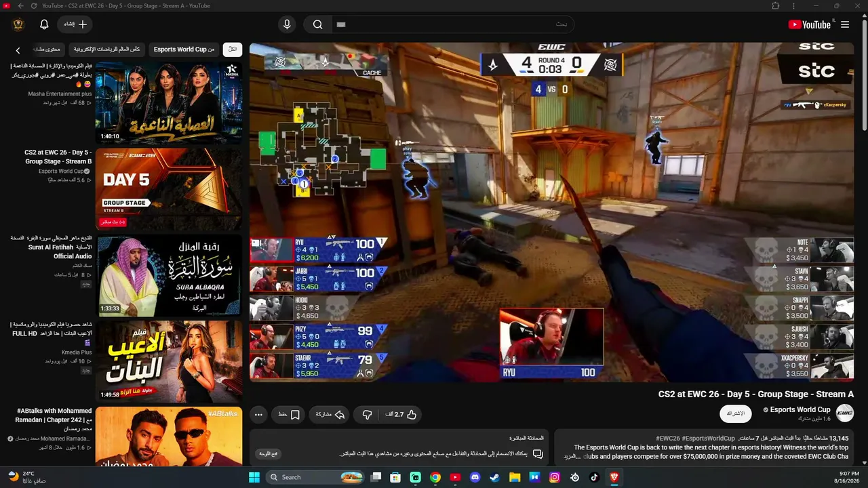Image resolution: width=868 pixels, height=488 pixels.
Task: Open more actions three-dot menu under video
Action: [x=258, y=414]
